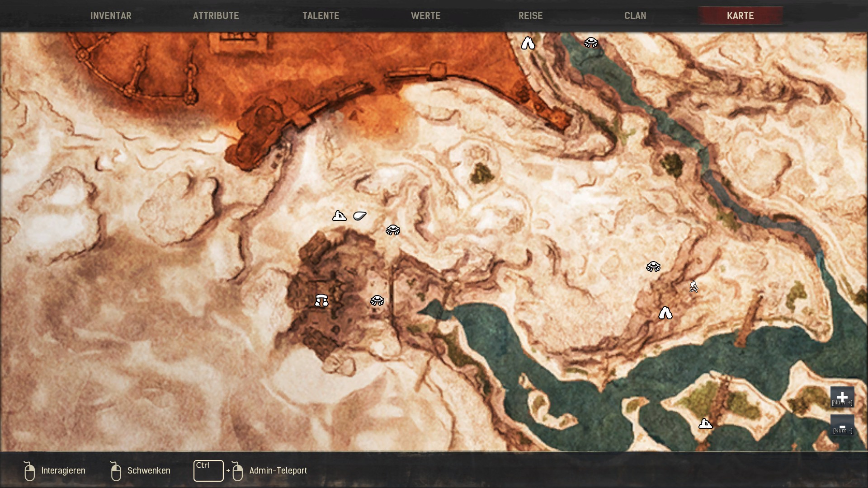Zoom in the map with plus button

(842, 397)
